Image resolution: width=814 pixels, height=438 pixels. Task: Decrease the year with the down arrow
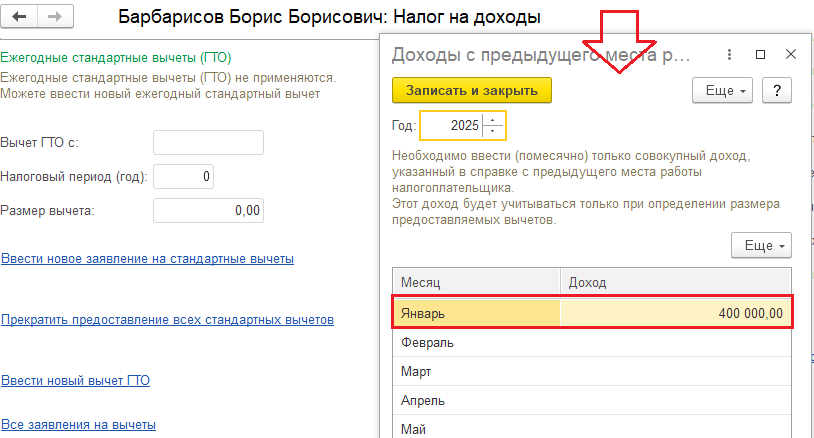493,131
